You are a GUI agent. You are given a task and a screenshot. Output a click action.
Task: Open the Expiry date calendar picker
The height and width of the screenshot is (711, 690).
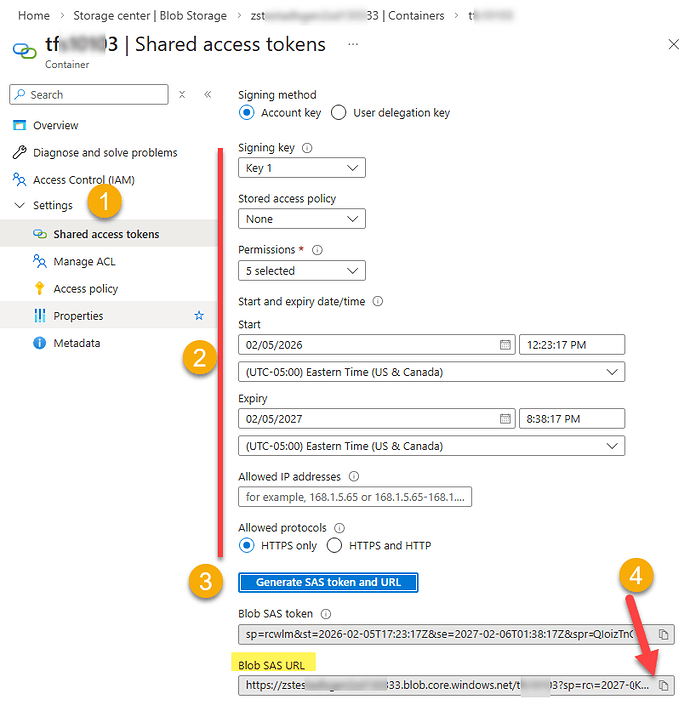pyautogui.click(x=505, y=419)
